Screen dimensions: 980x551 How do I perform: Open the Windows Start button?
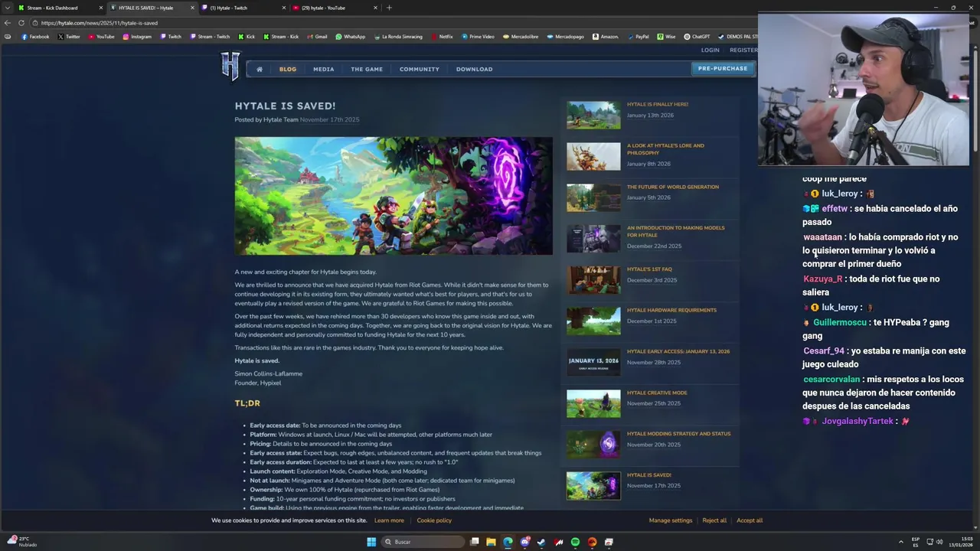[x=371, y=542]
